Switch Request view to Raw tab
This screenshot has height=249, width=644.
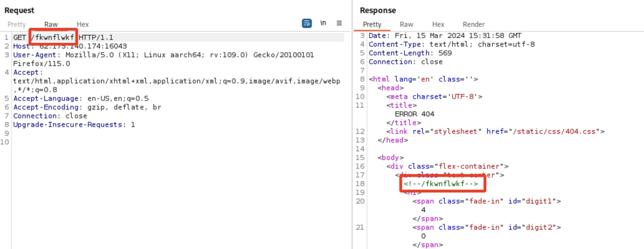pos(51,24)
